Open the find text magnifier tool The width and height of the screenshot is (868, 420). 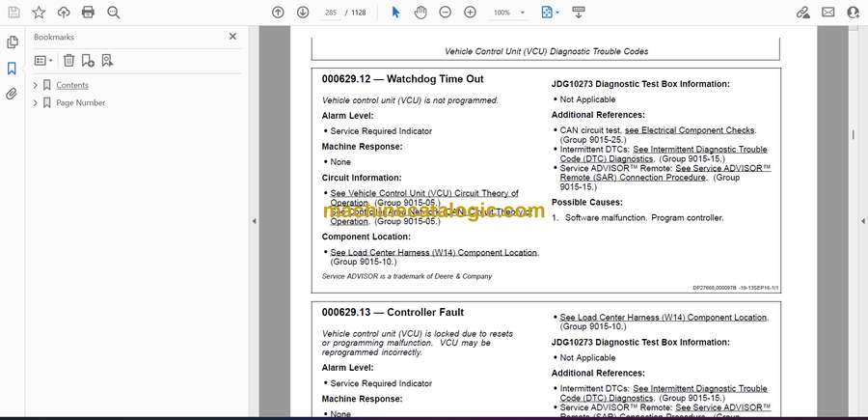point(114,13)
